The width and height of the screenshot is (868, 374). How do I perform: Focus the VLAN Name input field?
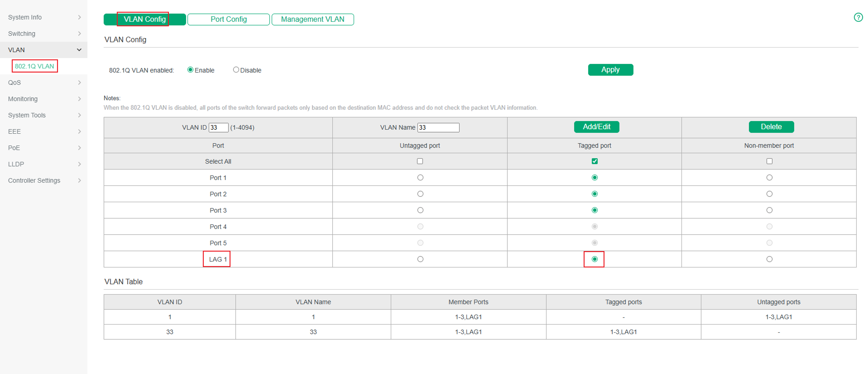coord(438,127)
